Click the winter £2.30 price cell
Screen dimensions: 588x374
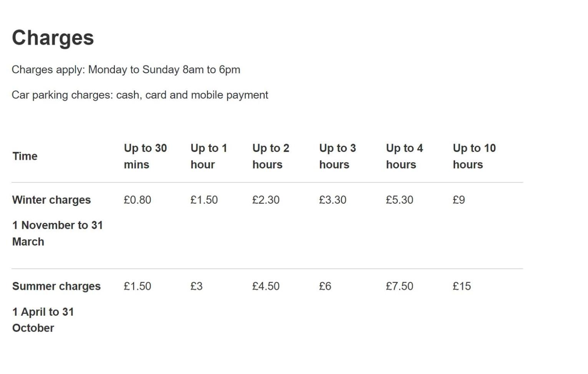pyautogui.click(x=266, y=200)
